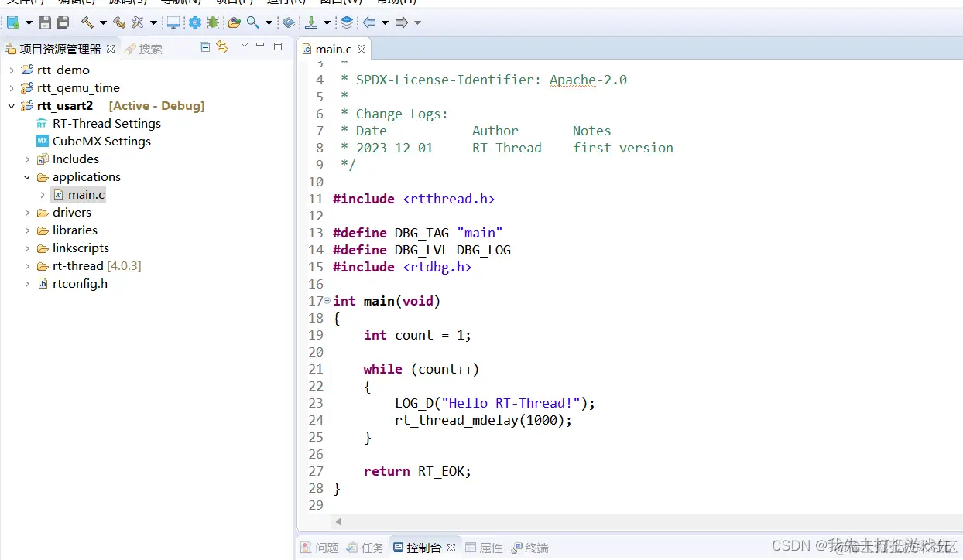Expand the rt-thread folder
The image size is (963, 560).
pos(27,265)
